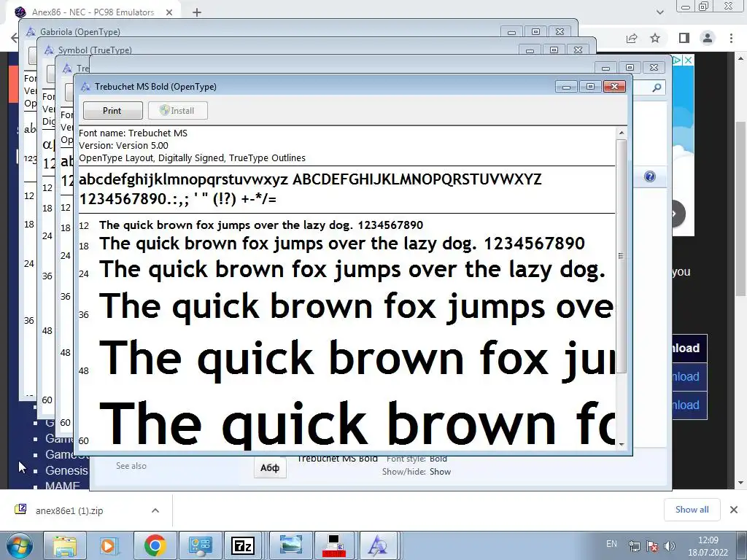747x560 pixels.
Task: Open the volume speaker tray icon
Action: point(670,545)
